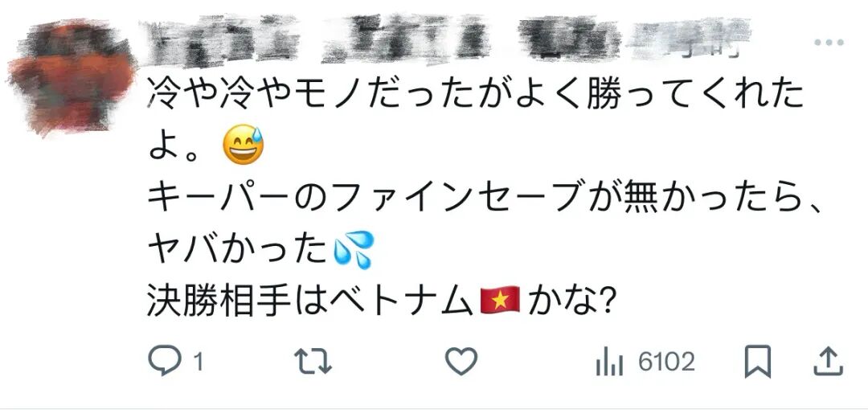Image resolution: width=868 pixels, height=410 pixels.
Task: Like the tweet with the heart icon
Action: click(461, 362)
